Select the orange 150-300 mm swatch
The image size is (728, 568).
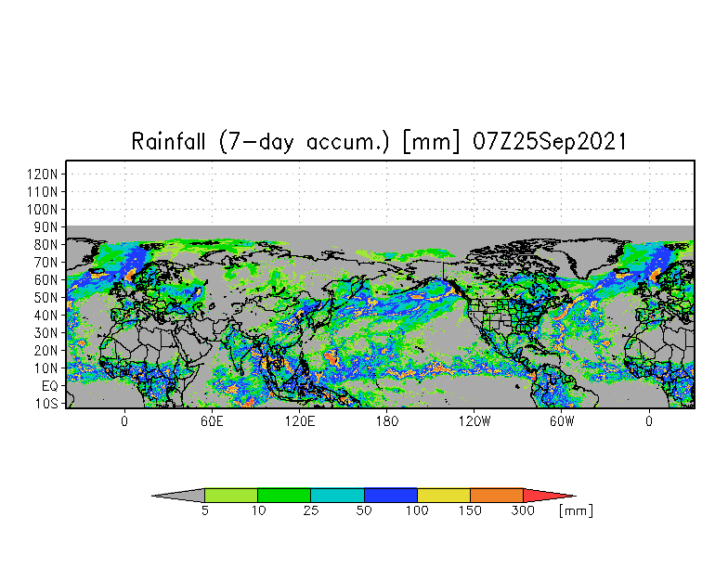pyautogui.click(x=497, y=496)
